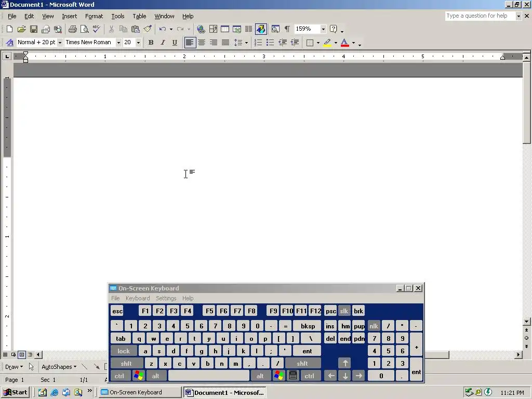Decrease indent of paragraph
Screen dimensions: 532x399
click(282, 43)
